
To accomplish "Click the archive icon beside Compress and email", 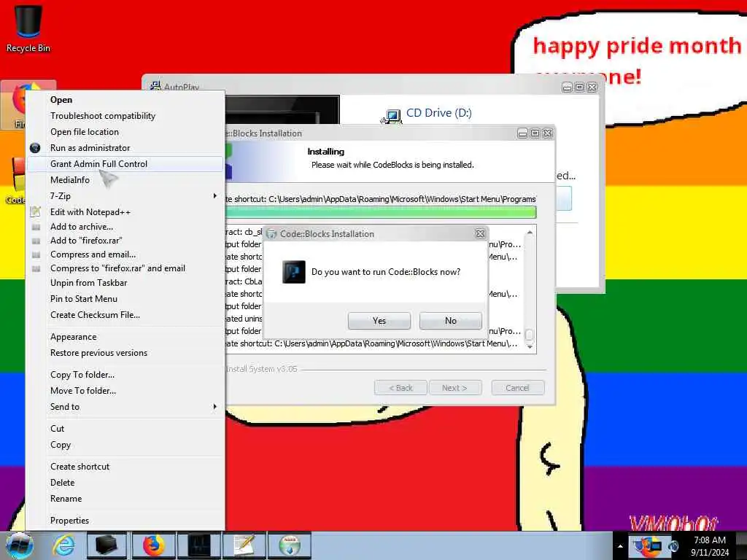I will pos(36,254).
